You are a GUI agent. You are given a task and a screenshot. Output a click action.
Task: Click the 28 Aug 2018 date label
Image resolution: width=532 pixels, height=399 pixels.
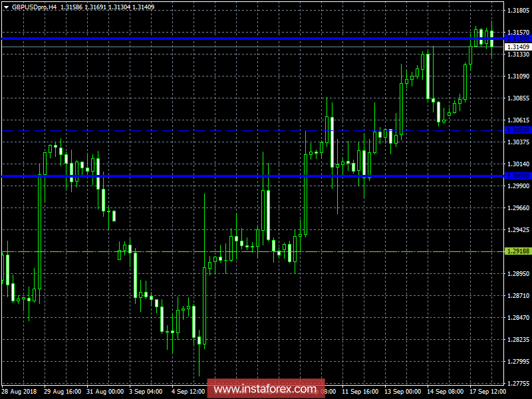[19, 392]
